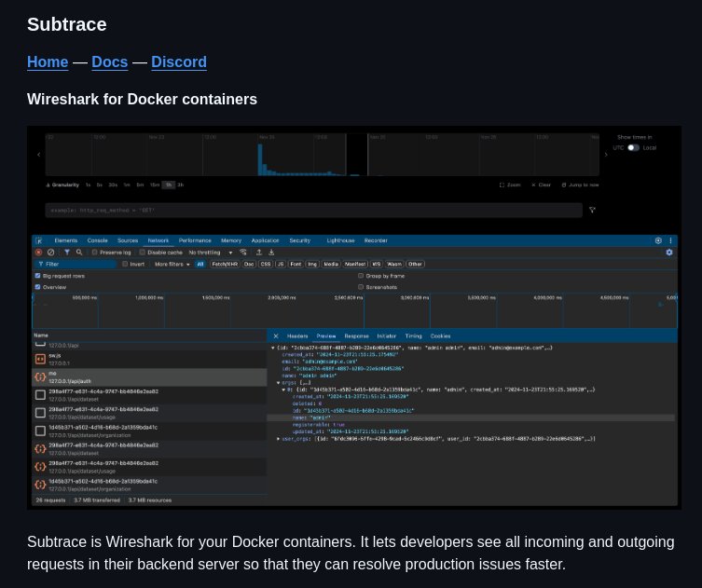Open the Response details tab
The height and width of the screenshot is (588, 702).
pyautogui.click(x=356, y=336)
